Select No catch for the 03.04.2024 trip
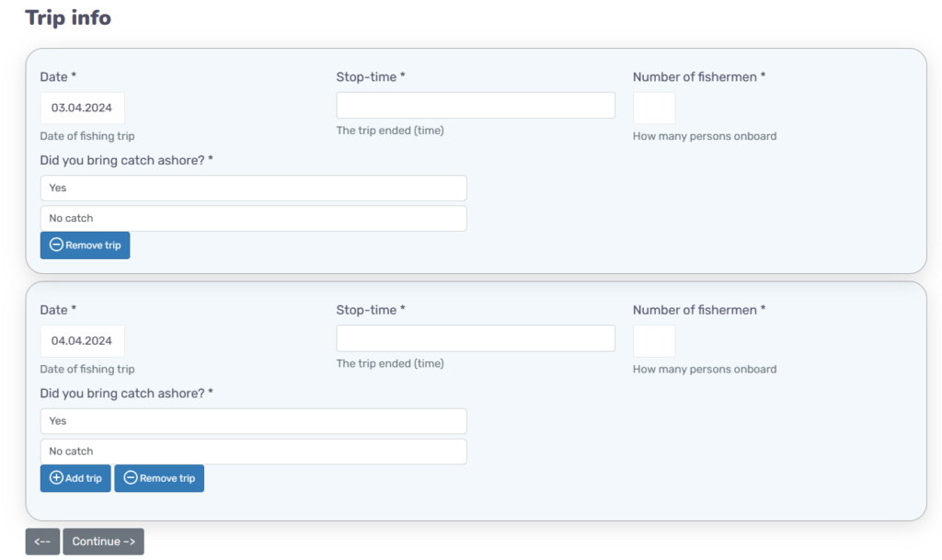This screenshot has width=942, height=560. [x=253, y=219]
